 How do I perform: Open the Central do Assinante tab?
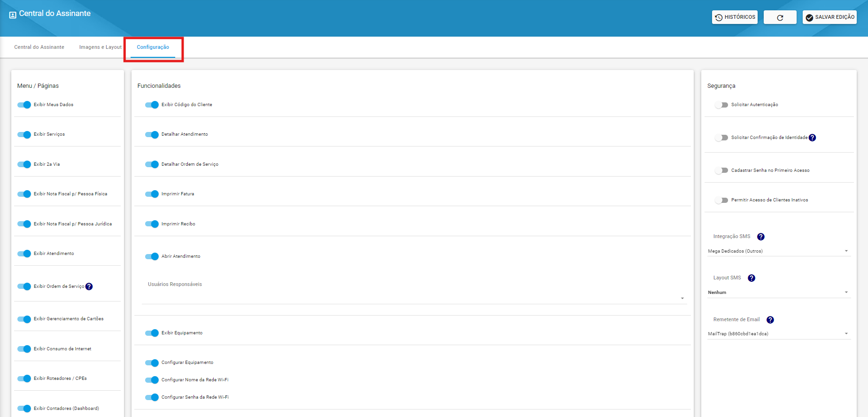click(x=39, y=47)
